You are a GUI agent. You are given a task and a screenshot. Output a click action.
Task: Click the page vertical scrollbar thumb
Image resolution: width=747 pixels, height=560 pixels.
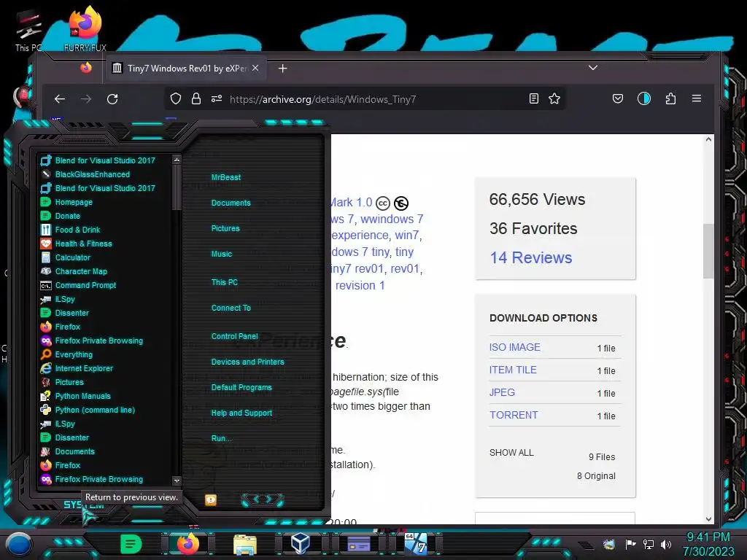[x=708, y=251]
